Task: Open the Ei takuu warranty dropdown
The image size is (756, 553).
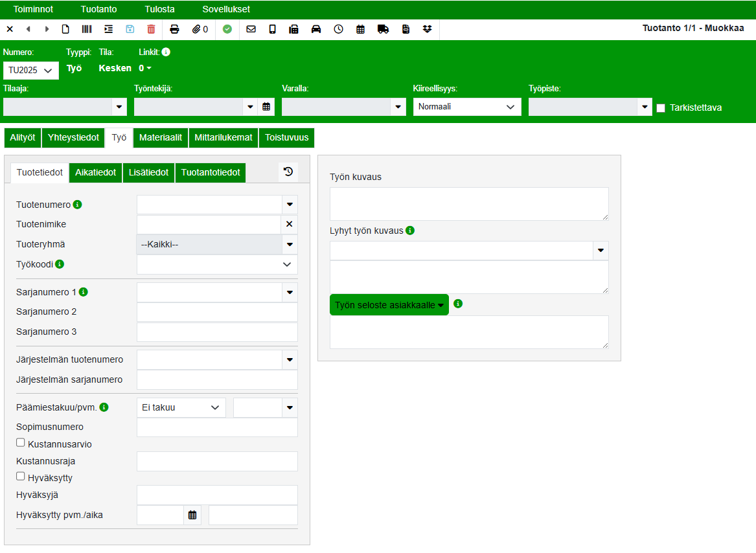Action: pyautogui.click(x=181, y=407)
